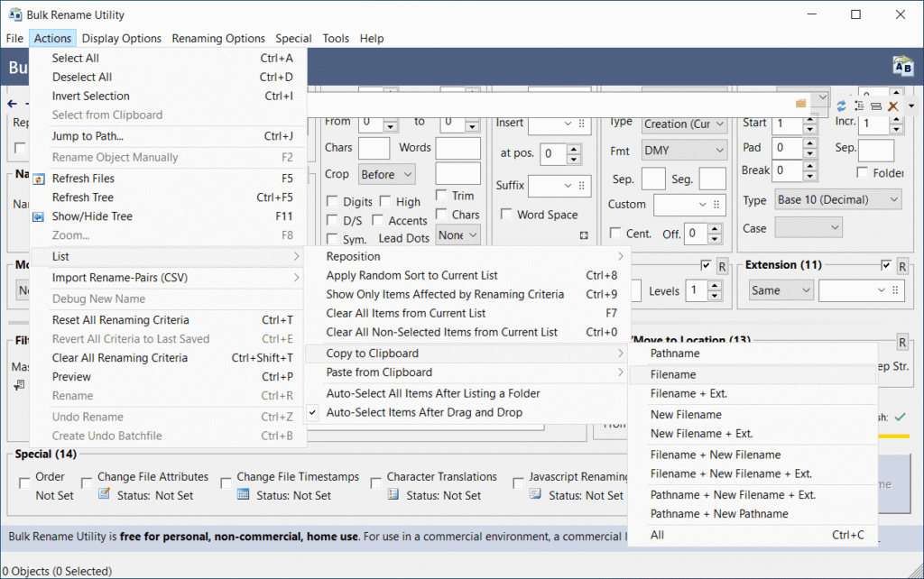Enable the Change File Timestamps checkbox
924x579 pixels.
click(x=226, y=483)
